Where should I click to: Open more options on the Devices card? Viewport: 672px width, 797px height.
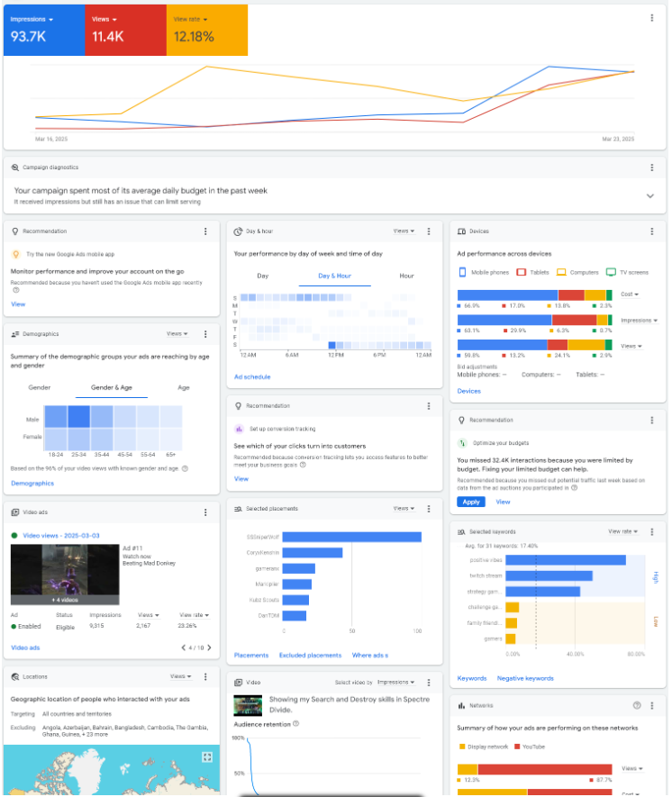click(652, 231)
